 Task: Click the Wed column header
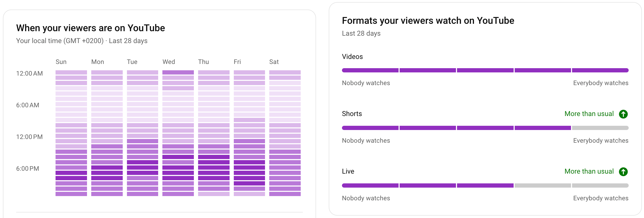pyautogui.click(x=169, y=62)
